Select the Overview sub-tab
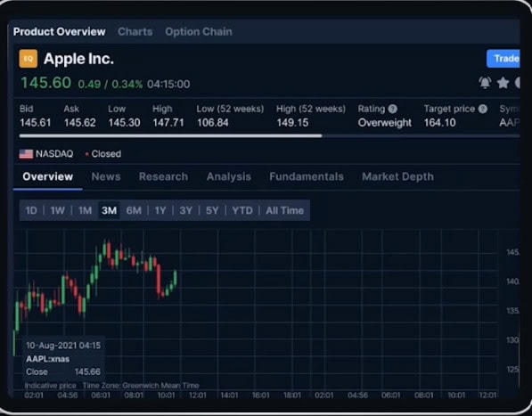Screen dimensions: 532x416 click(48, 176)
